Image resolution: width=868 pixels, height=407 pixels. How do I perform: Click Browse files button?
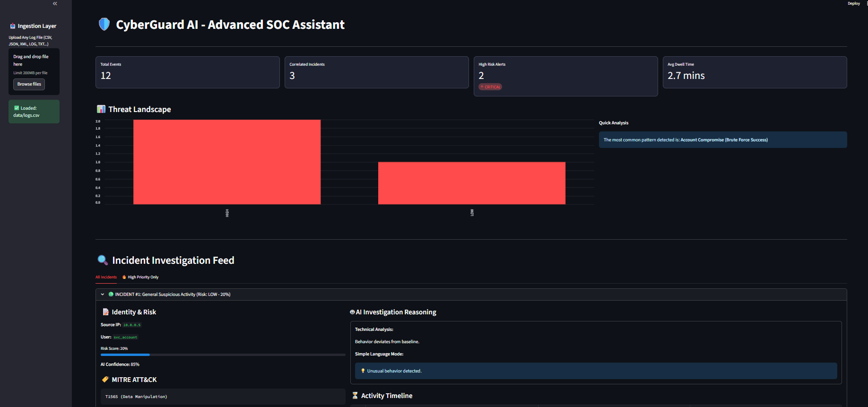[x=29, y=84]
